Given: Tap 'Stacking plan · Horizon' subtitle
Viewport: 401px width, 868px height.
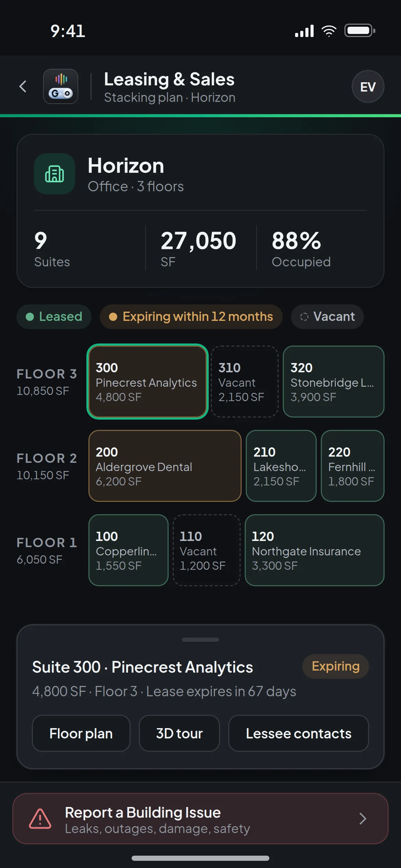Looking at the screenshot, I should coord(170,98).
